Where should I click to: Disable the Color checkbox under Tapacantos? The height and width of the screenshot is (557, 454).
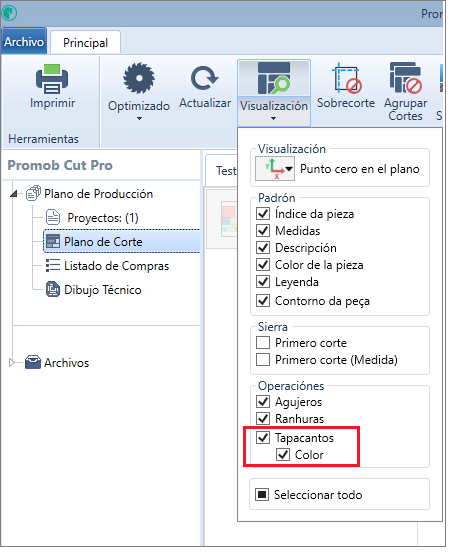(283, 454)
